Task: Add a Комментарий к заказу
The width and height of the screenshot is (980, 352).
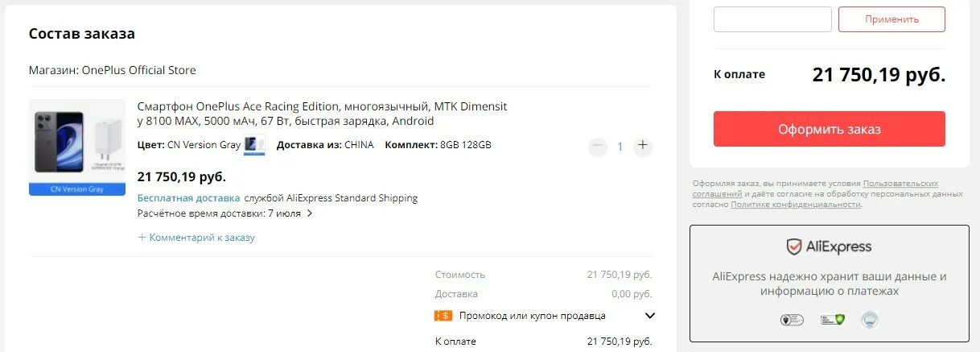Action: coord(196,238)
